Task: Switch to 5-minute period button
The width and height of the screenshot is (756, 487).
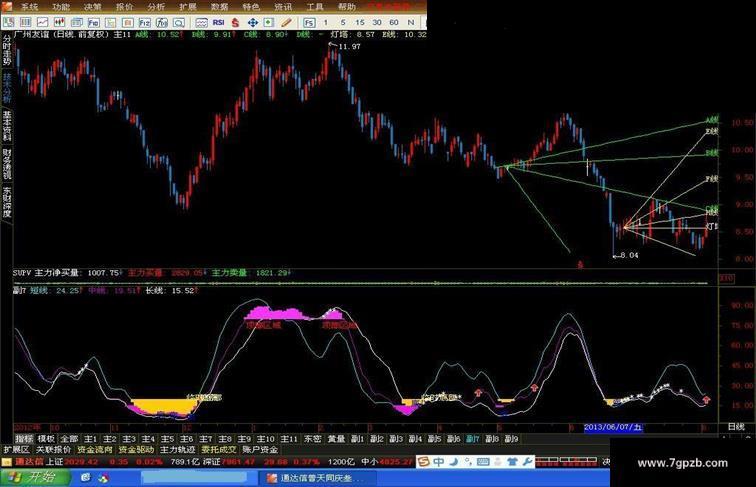Action: coord(343,22)
